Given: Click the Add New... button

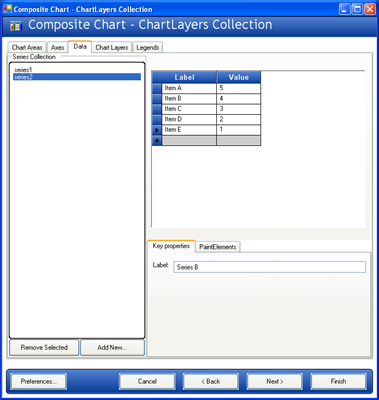Looking at the screenshot, I should coord(112,347).
